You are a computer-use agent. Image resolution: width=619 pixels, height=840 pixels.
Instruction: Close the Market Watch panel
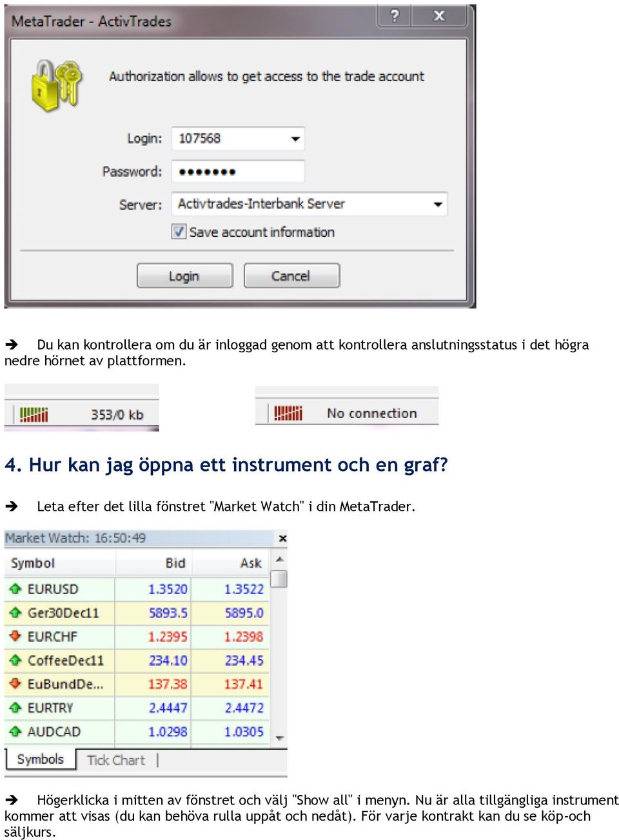coord(282,538)
